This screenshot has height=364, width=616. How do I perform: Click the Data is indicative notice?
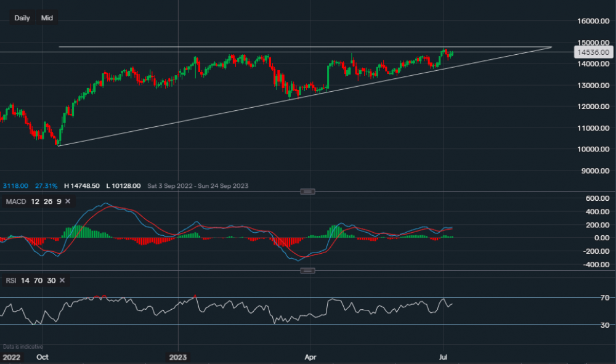pyautogui.click(x=23, y=346)
